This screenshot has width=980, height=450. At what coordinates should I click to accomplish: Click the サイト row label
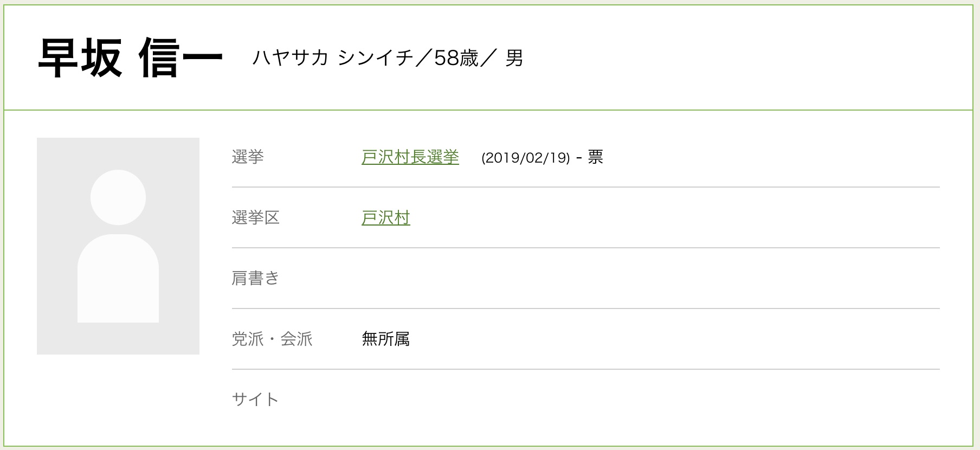point(255,400)
